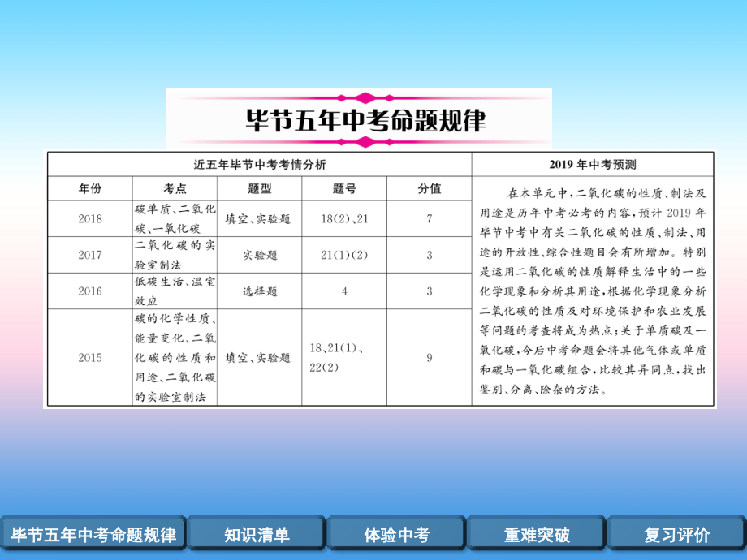Click score value 3 in 2017 row
The image size is (747, 560).
430,255
